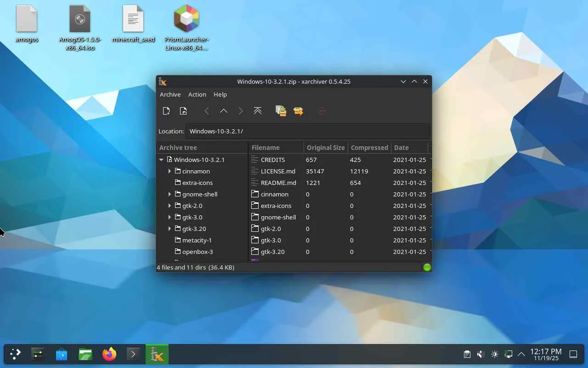588x368 pixels.
Task: Select the gtk-2.0 folder in the file list
Action: 271,229
